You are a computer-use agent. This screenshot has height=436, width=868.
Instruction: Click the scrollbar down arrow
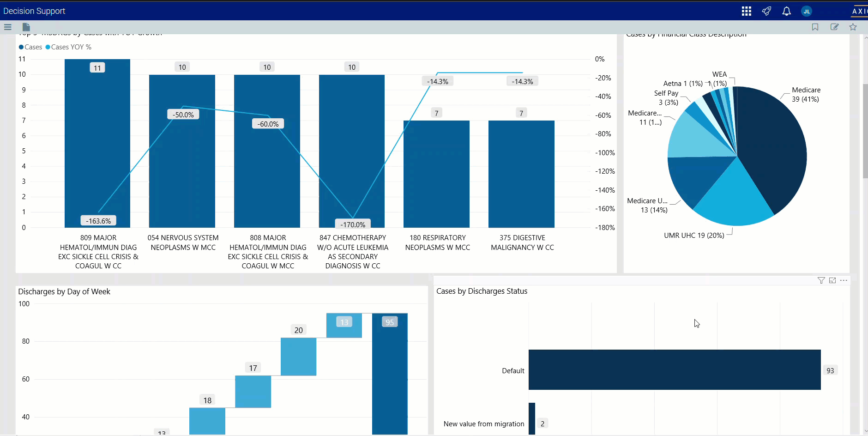tap(865, 431)
